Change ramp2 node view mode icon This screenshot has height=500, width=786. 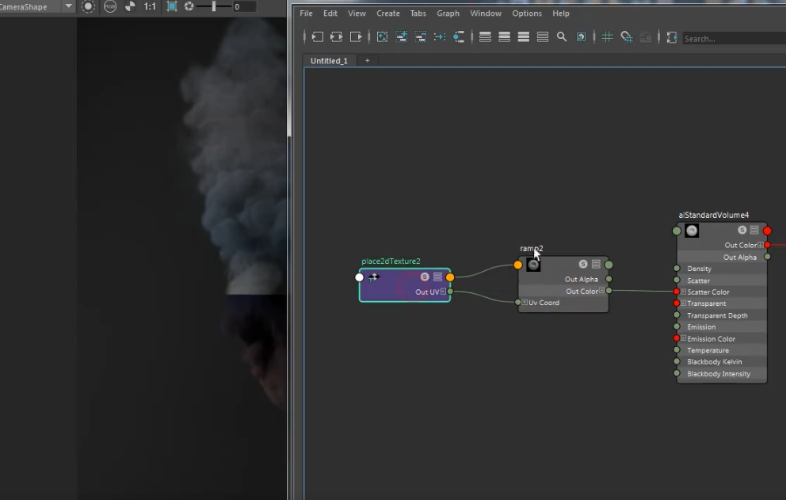coord(596,264)
